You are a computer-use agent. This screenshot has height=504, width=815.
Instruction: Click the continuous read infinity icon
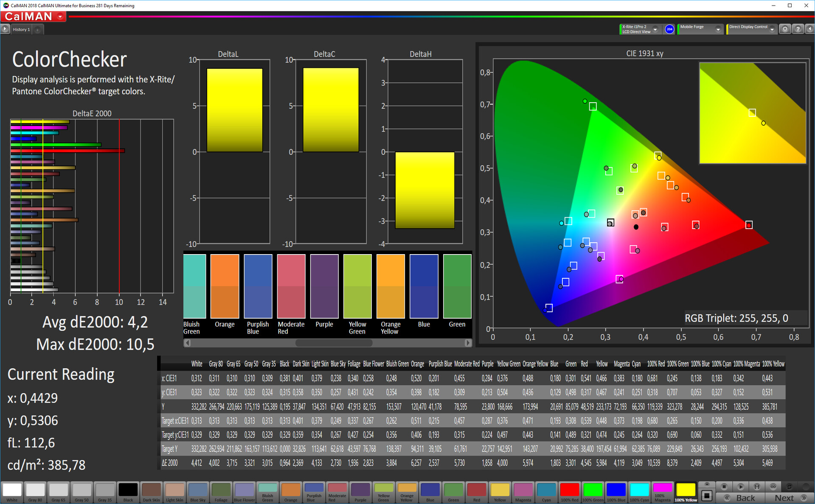pos(773,487)
